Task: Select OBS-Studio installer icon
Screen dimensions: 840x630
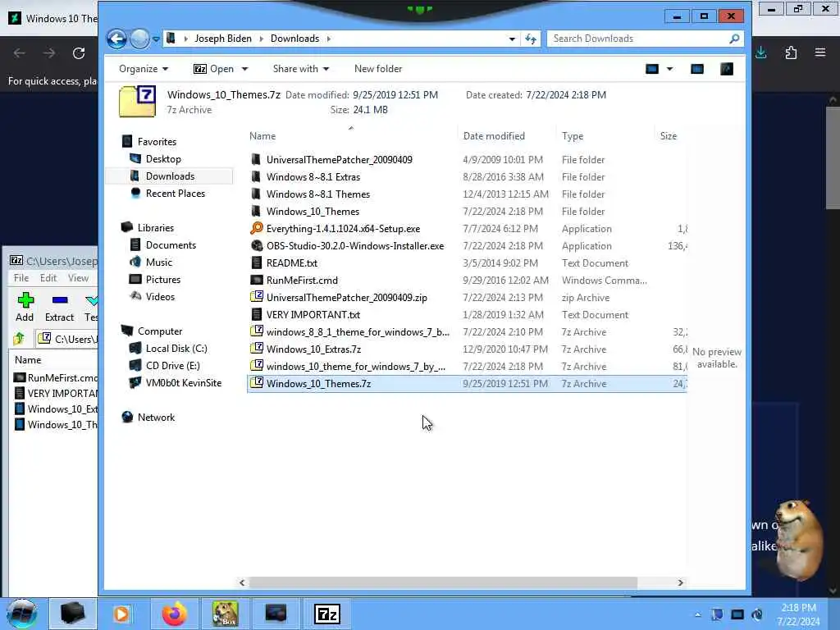Action: 257,246
